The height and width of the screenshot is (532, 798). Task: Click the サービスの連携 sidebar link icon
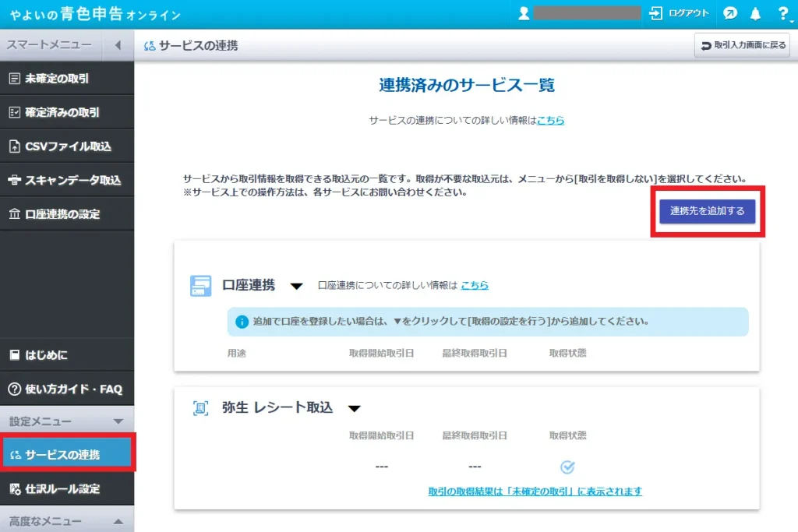[x=16, y=455]
